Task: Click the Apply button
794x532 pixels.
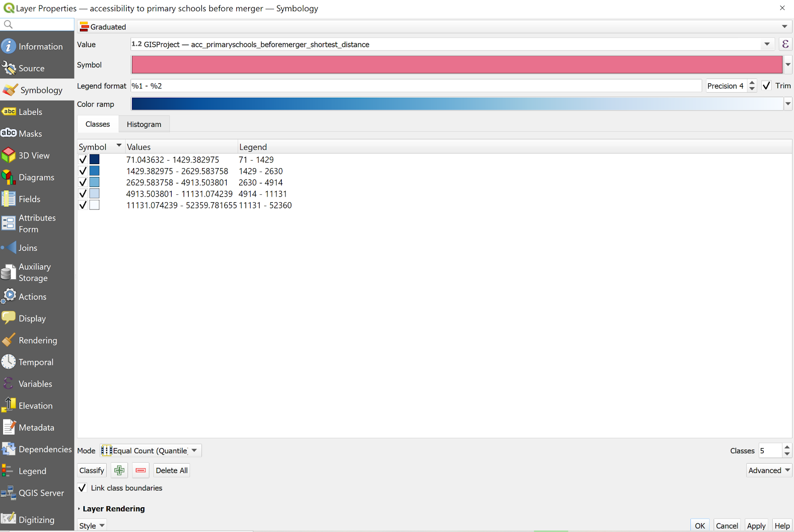Action: pyautogui.click(x=756, y=526)
